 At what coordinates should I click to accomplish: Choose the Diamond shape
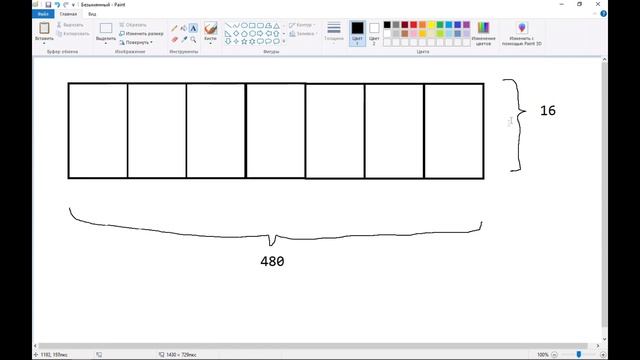(236, 33)
